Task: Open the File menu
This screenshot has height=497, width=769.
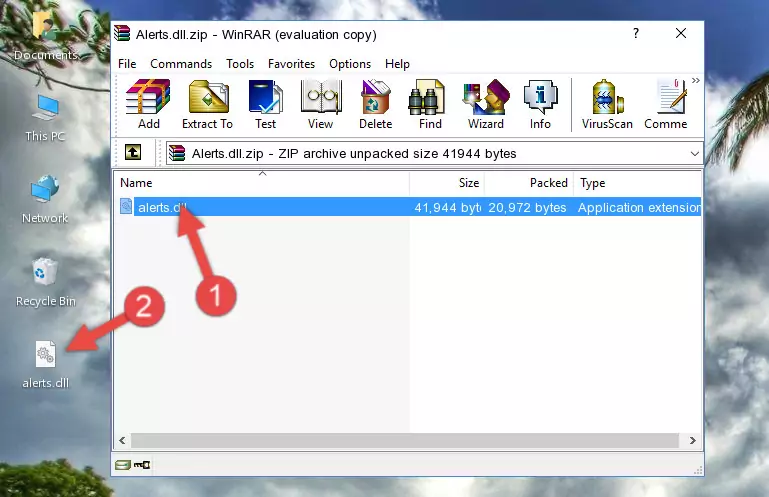Action: coord(127,64)
